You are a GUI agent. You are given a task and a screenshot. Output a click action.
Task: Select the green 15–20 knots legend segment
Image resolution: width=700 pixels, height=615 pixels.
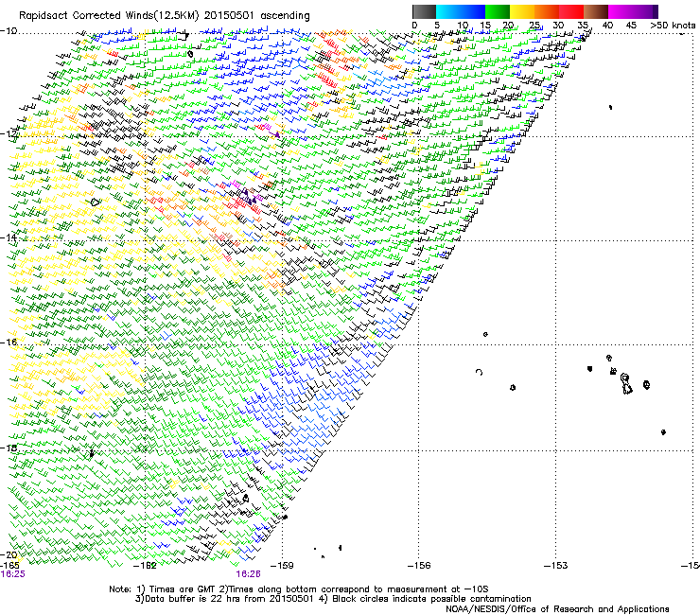498,11
